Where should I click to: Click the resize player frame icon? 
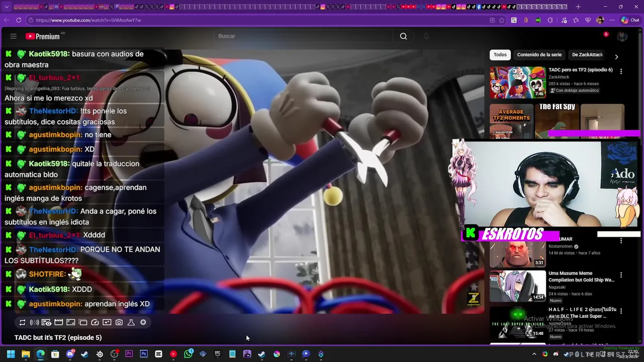click(70, 322)
